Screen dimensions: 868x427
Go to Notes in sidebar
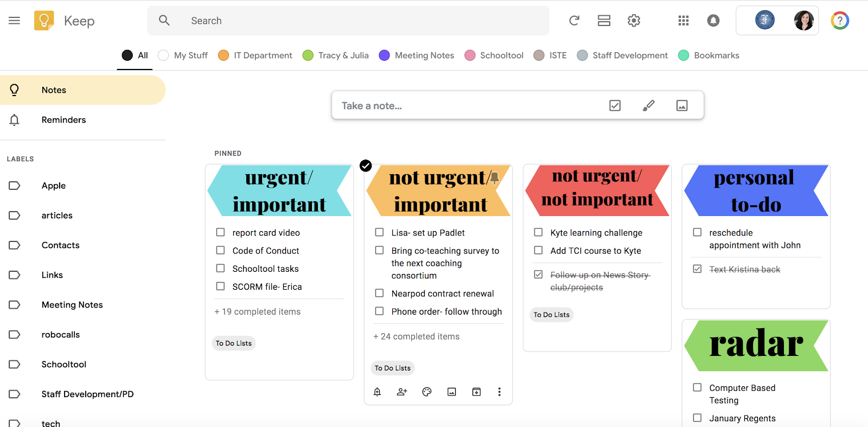pos(83,90)
